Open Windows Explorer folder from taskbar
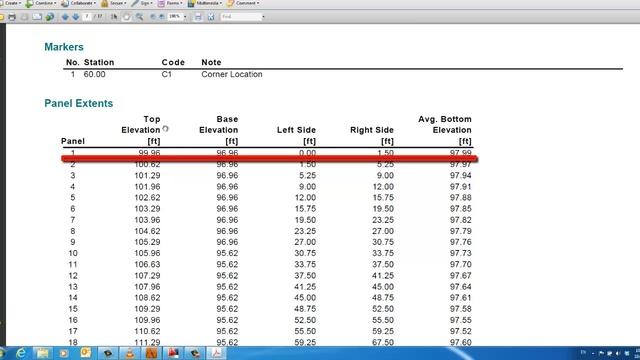This screenshot has width=640, height=360. pyautogui.click(x=42, y=353)
